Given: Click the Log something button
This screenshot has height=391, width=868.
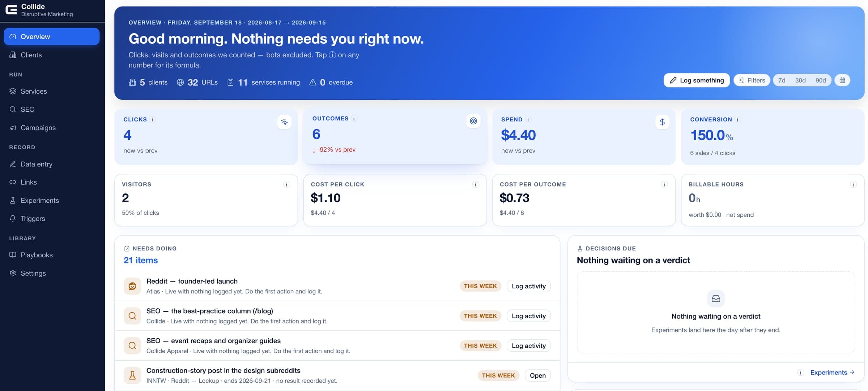Looking at the screenshot, I should pos(697,80).
